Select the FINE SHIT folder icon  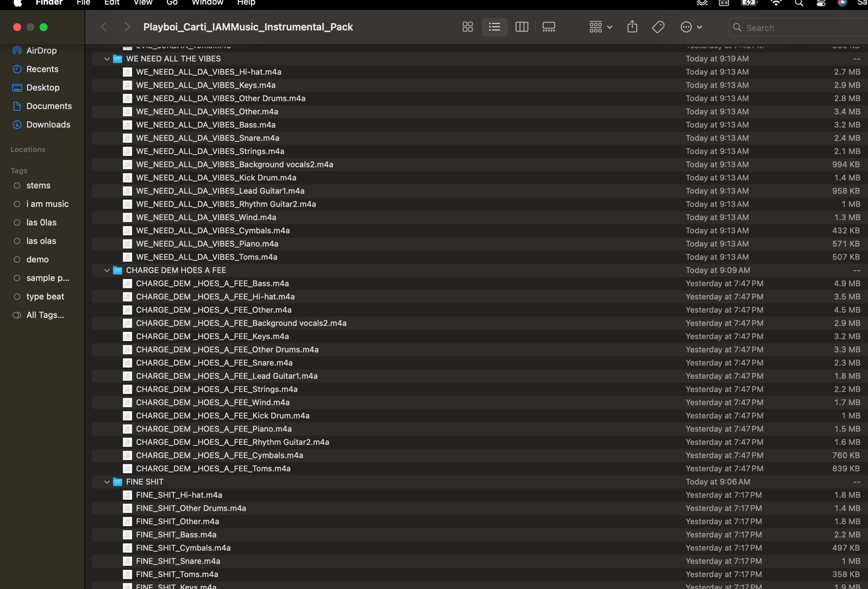click(x=117, y=481)
